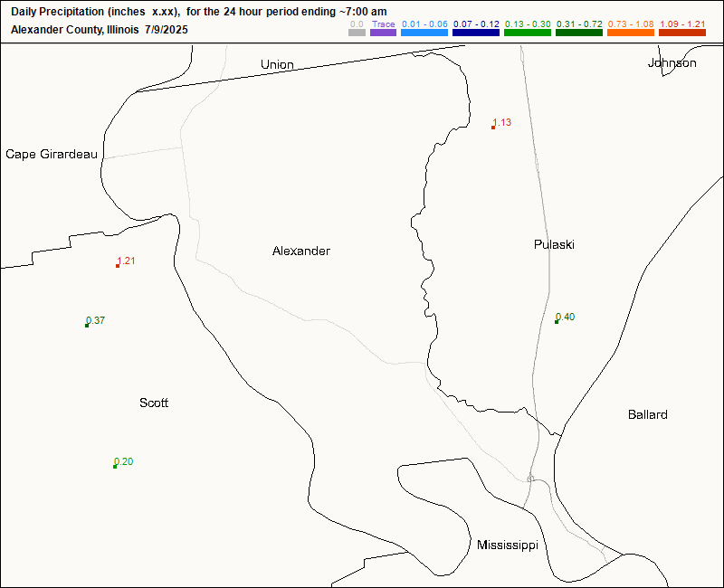Click the light blue 0.01 - 0.06 swatch
The image size is (724, 588).
pos(424,33)
